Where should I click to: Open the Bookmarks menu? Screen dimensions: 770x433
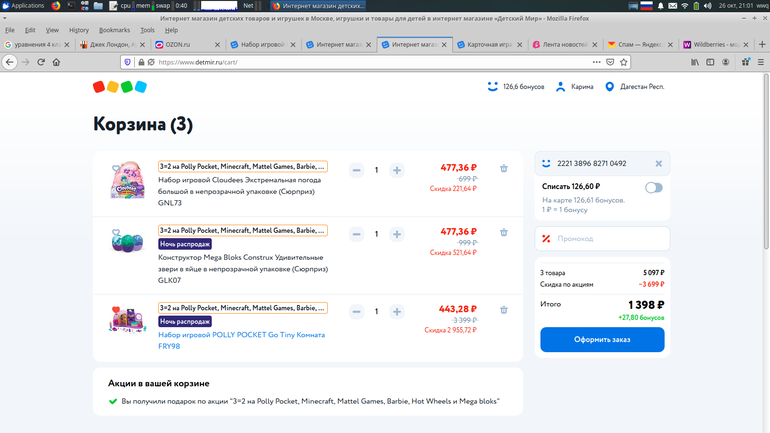114,30
